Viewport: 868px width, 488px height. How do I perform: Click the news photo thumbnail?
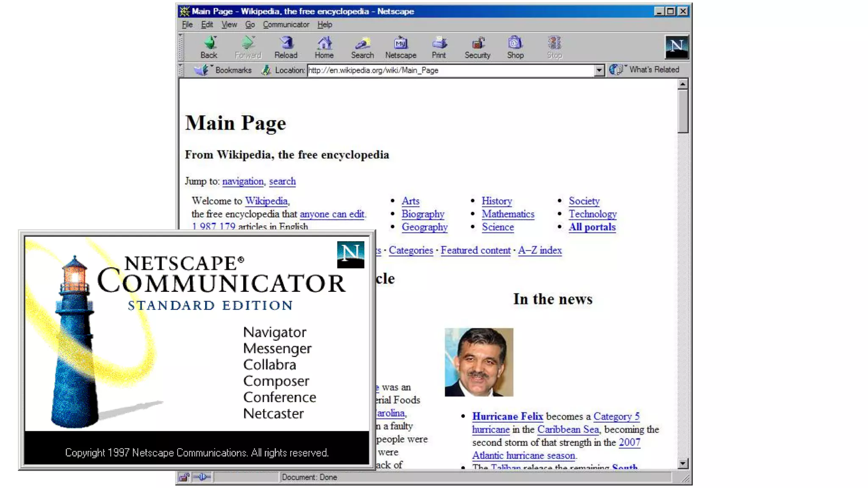point(479,362)
